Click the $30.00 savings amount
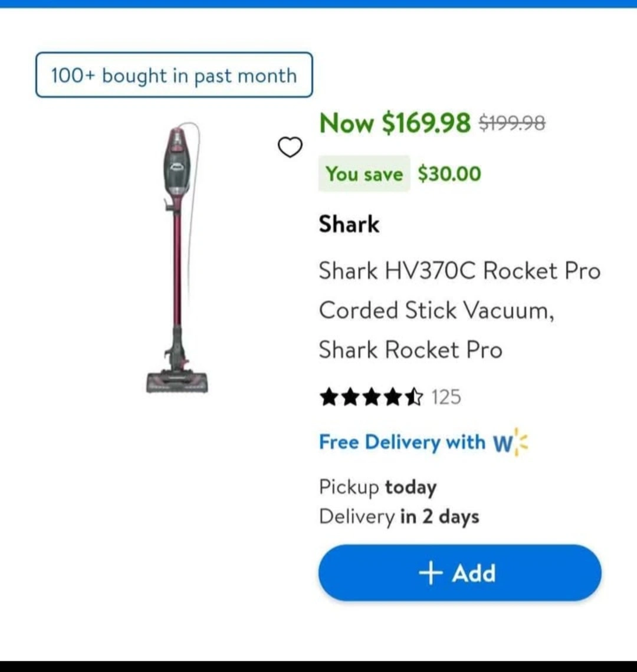This screenshot has height=672, width=637. 449,173
